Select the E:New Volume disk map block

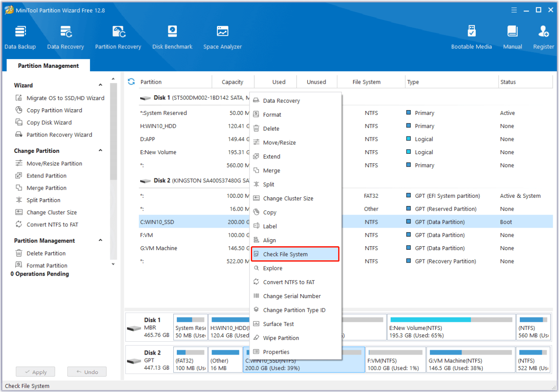point(451,328)
